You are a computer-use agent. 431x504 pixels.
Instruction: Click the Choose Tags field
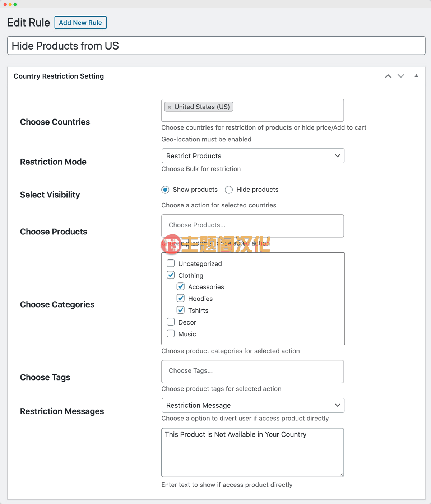tap(252, 371)
